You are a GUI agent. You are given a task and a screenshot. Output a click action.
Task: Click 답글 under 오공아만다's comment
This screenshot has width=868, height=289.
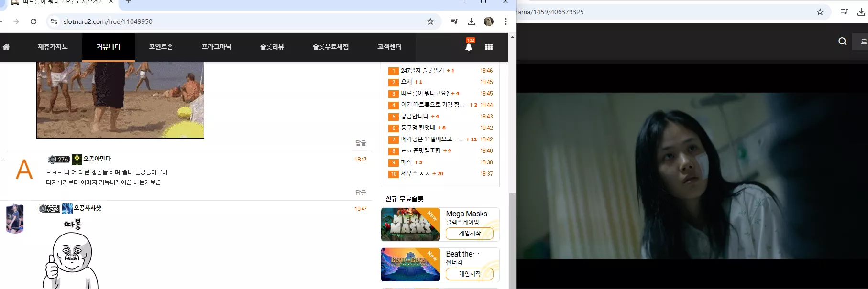coord(361,193)
